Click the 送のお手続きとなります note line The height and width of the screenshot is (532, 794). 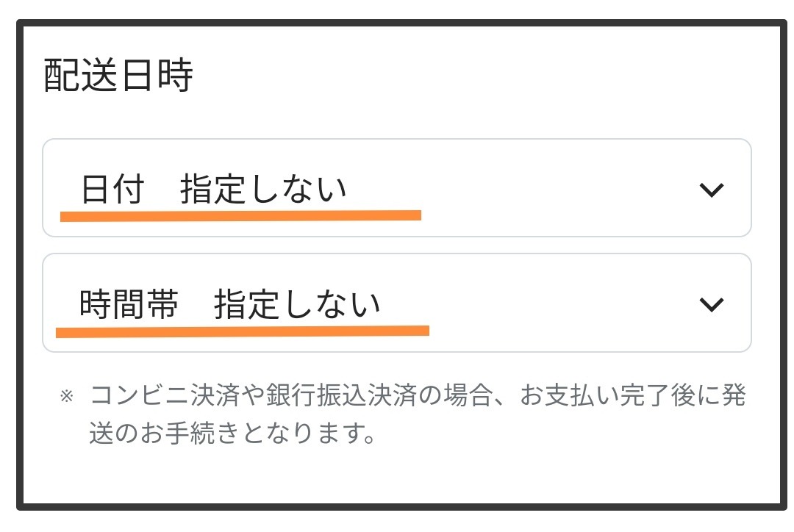click(228, 433)
